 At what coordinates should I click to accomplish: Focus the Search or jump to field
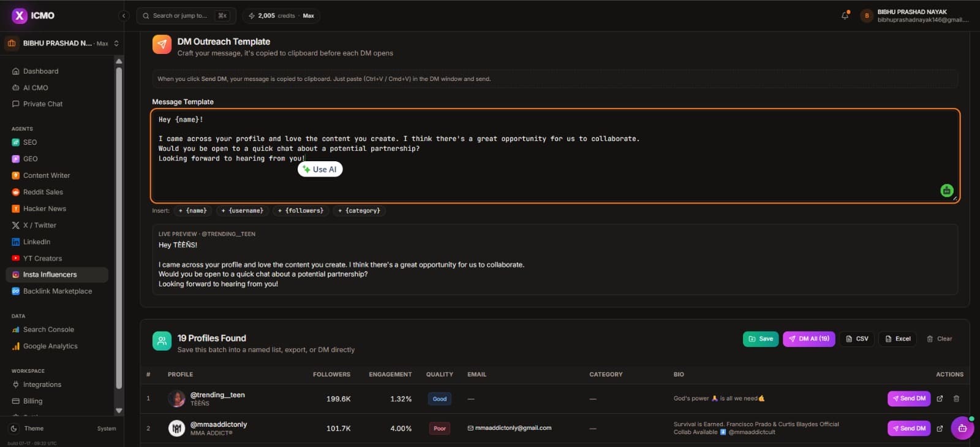tap(186, 16)
